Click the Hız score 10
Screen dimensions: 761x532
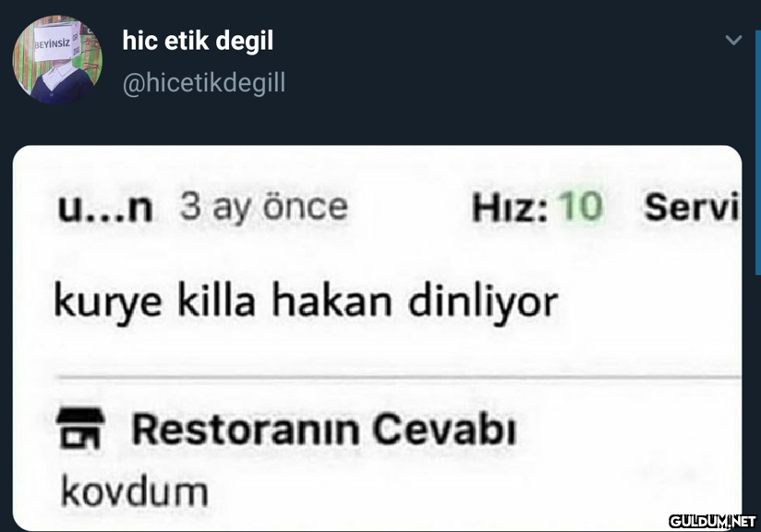coord(581,207)
